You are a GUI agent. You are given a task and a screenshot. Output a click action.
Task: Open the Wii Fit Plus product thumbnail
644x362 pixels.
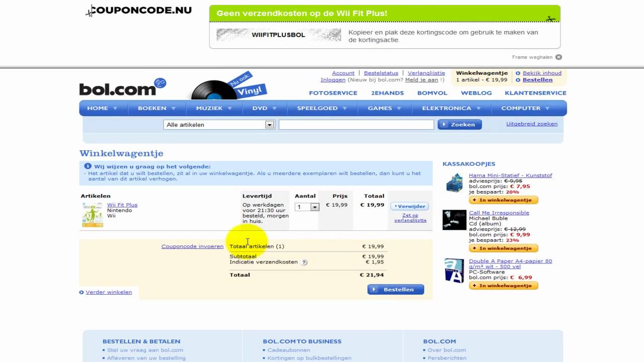[x=93, y=215]
